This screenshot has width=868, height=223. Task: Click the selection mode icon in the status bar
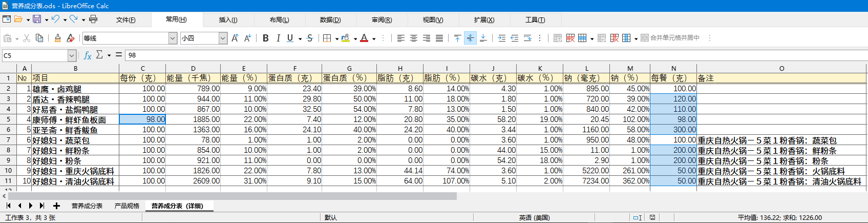click(638, 218)
